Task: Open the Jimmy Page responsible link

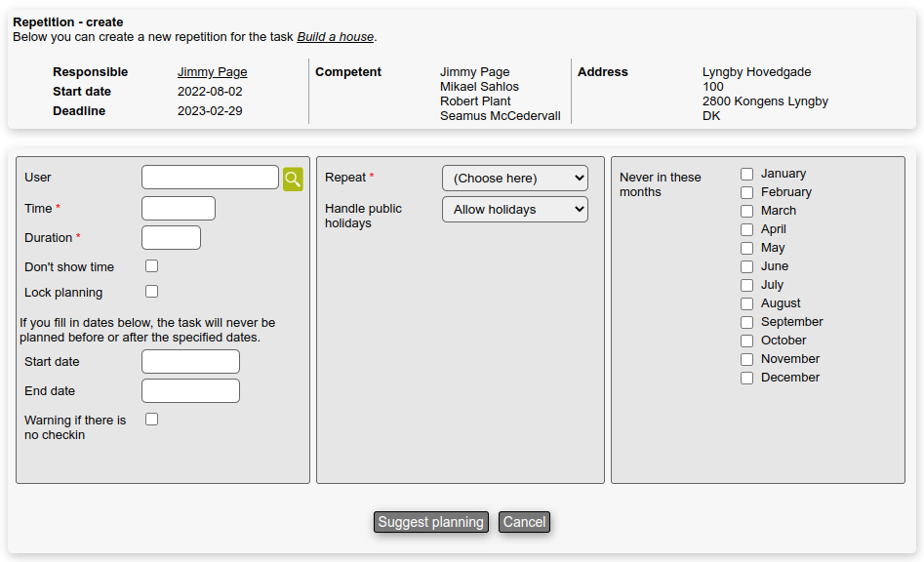Action: (212, 72)
